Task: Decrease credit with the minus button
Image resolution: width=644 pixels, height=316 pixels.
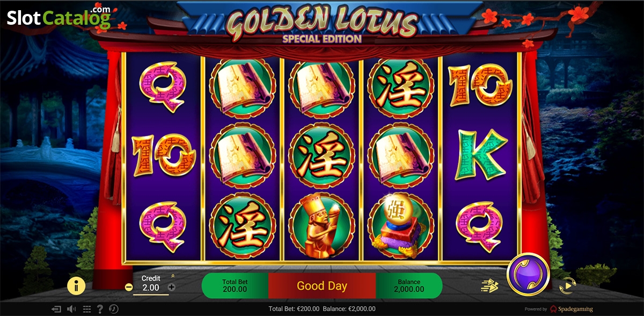Action: (129, 288)
